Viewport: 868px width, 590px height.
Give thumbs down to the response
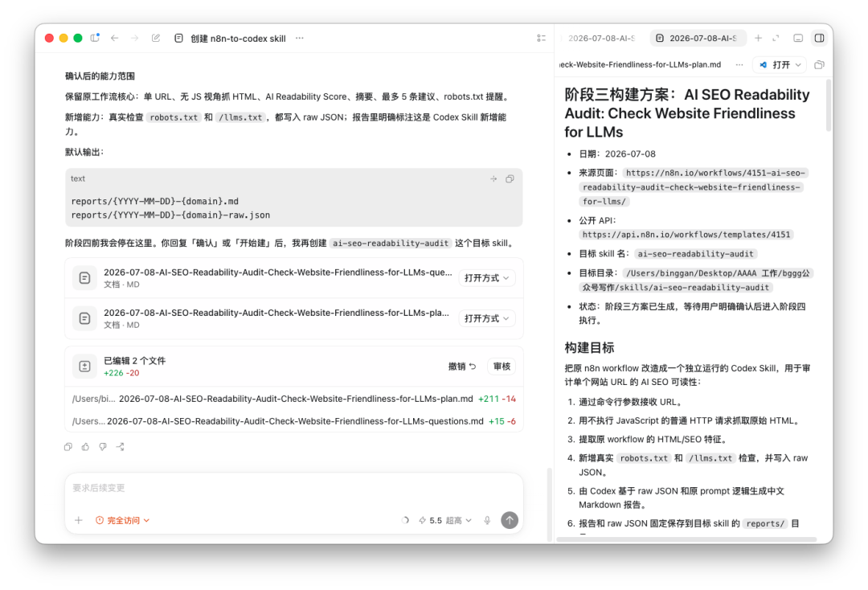point(103,447)
